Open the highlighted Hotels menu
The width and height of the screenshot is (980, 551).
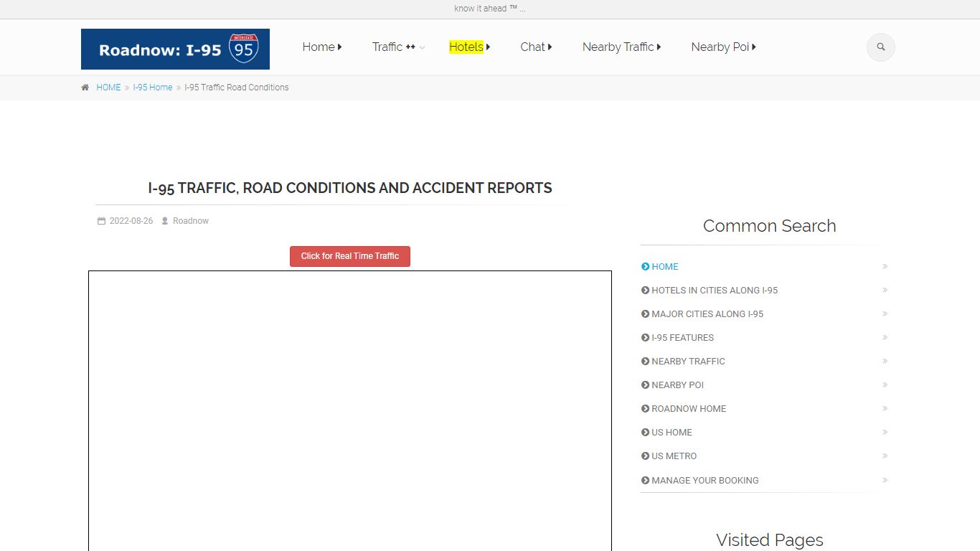469,47
